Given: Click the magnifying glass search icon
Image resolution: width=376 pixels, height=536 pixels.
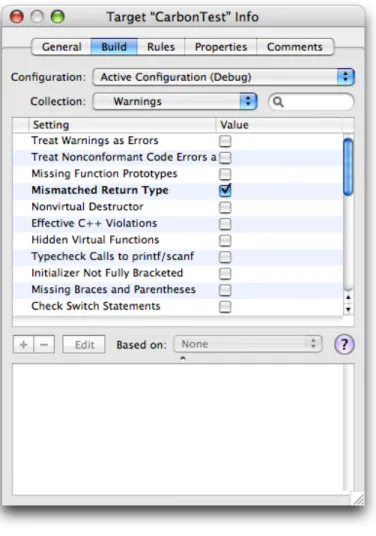Looking at the screenshot, I should pyautogui.click(x=278, y=102).
